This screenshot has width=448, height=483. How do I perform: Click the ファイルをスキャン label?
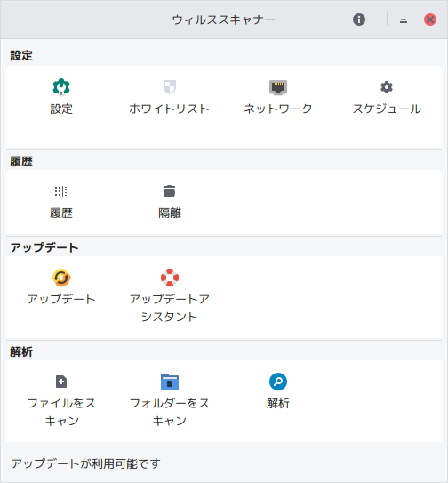pos(61,412)
